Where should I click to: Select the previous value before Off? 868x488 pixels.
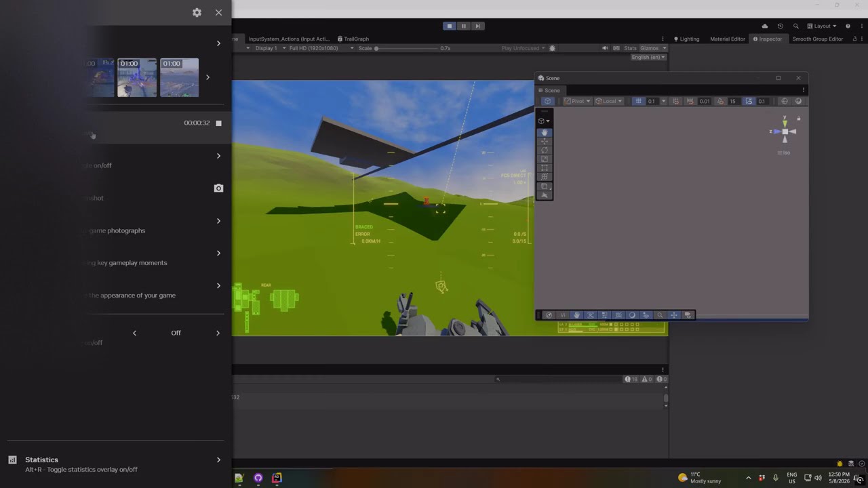tap(134, 333)
